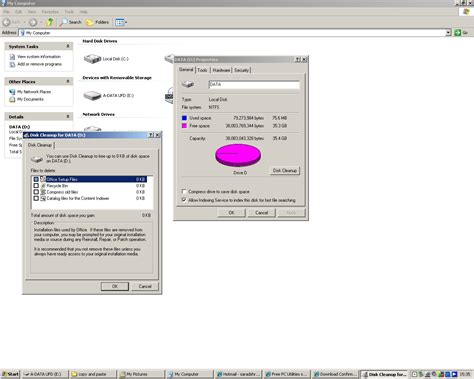Select the Disk Cleanup tab
This screenshot has width=474, height=379.
pyautogui.click(x=40, y=145)
